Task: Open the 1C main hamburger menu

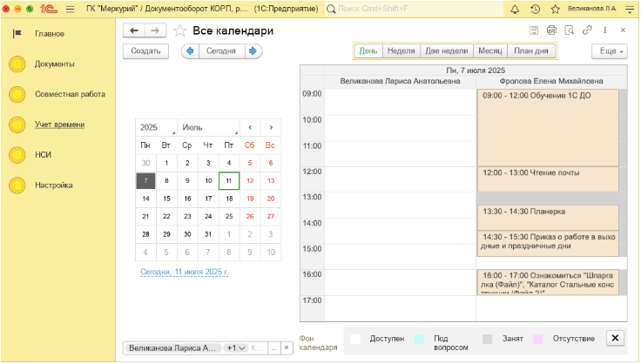Action: click(x=70, y=9)
